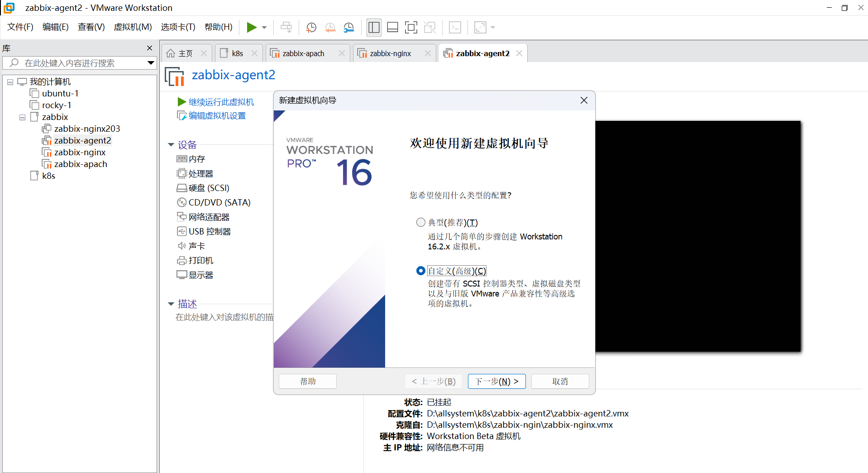The height and width of the screenshot is (473, 868).
Task: Open the 编辑(E) menu
Action: 56,27
